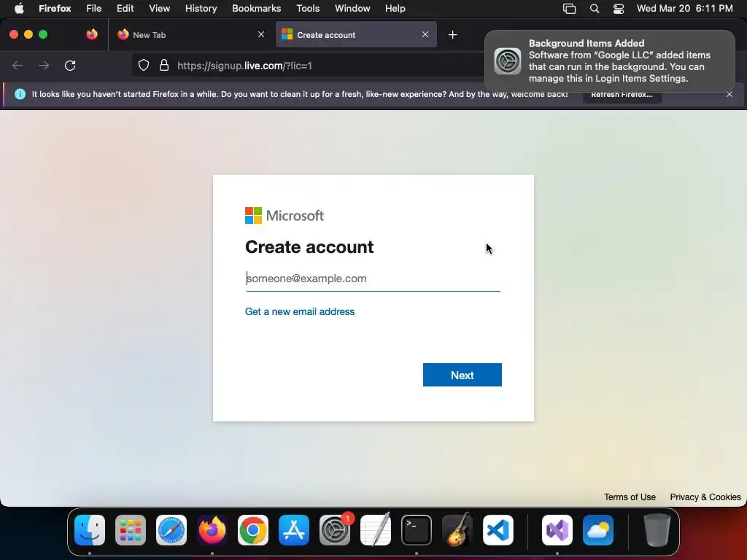Click the forward navigation arrow
The image size is (747, 560).
click(x=44, y=66)
